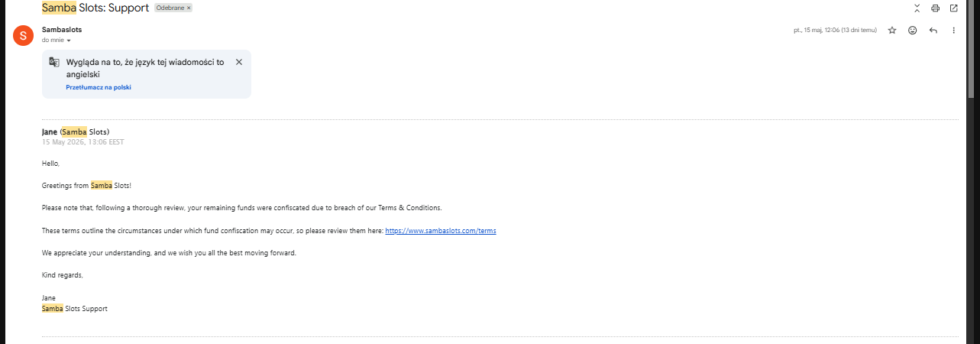This screenshot has width=980, height=344.
Task: Click the sentence about funds being confiscated
Action: 242,207
